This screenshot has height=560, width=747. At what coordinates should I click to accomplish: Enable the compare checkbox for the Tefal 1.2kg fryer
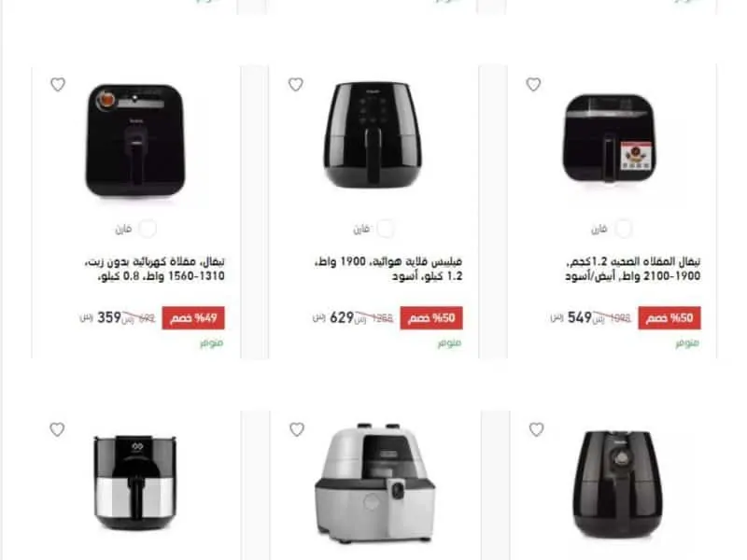click(624, 229)
